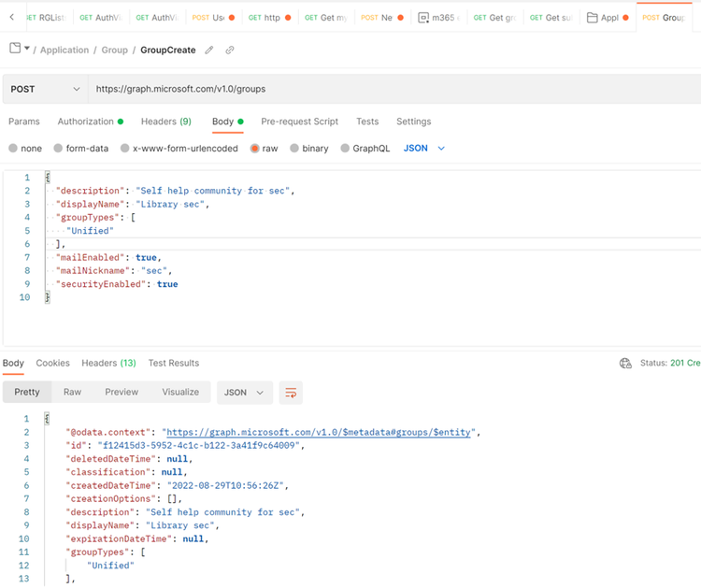Open the POST HTTP method dropdown
This screenshot has width=701, height=588.
(x=46, y=89)
